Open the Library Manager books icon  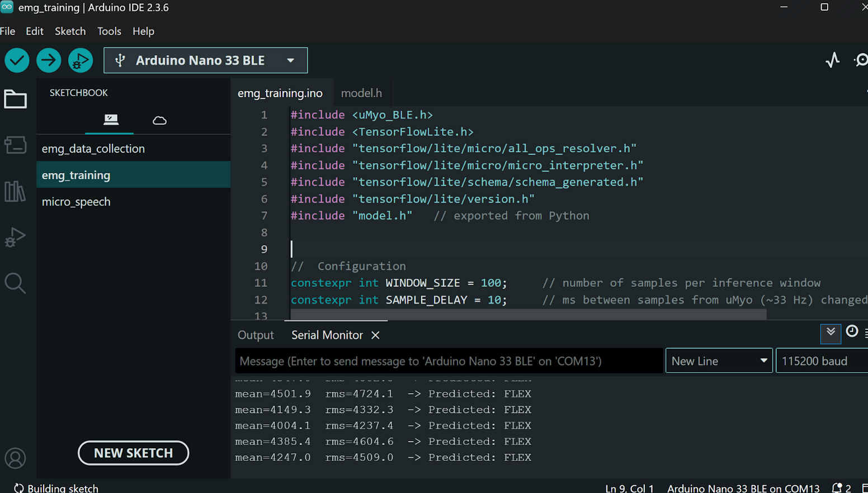coord(15,192)
